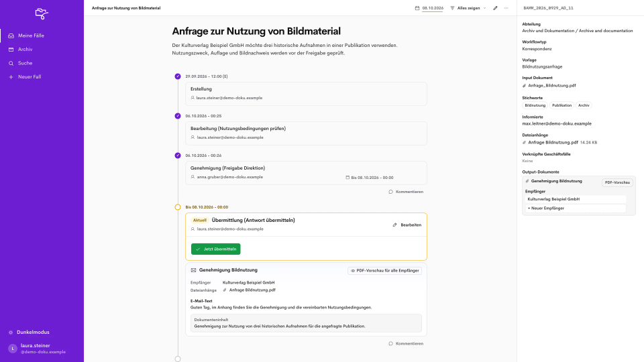Screen dimensions: 644x362
Task: Open the Genehmigung (Freigabe Direktion) card
Action: [x=306, y=173]
